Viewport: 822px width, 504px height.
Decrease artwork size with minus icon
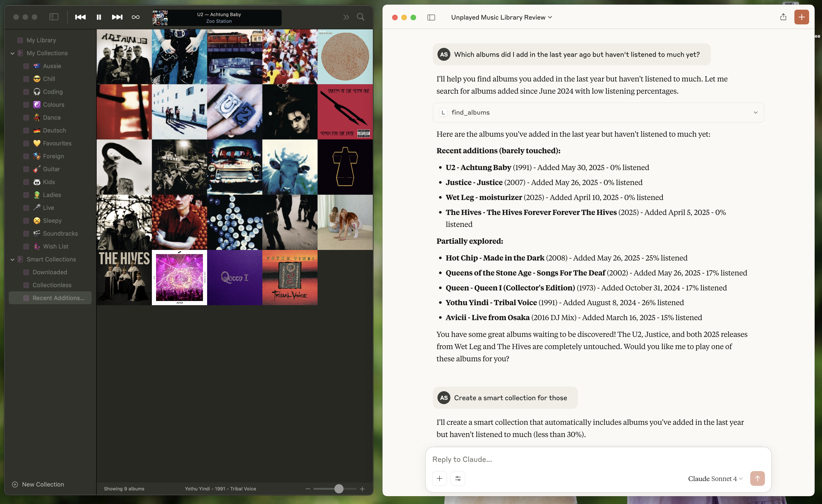[308, 489]
